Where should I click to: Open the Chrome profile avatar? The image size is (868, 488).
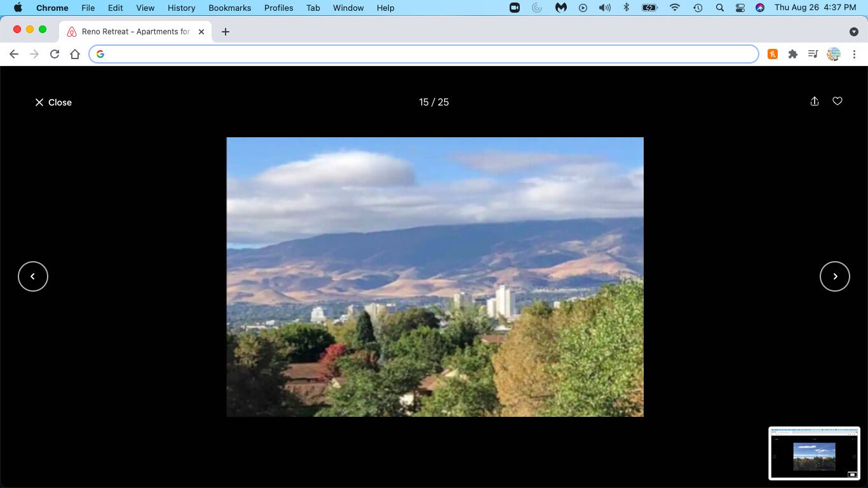coord(834,54)
